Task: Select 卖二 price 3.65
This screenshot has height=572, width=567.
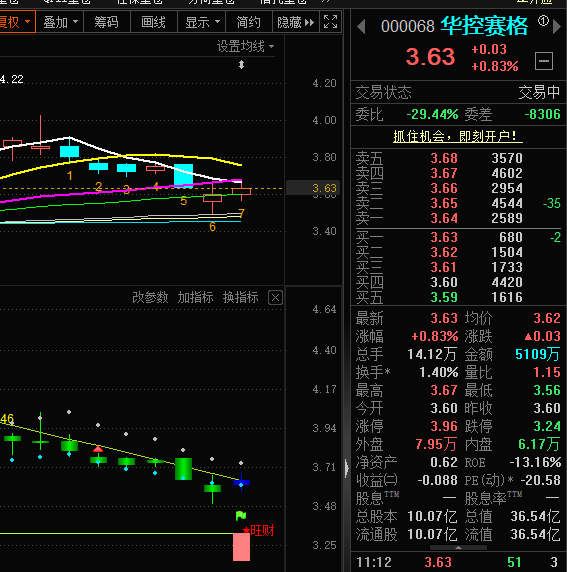Action: pyautogui.click(x=444, y=203)
